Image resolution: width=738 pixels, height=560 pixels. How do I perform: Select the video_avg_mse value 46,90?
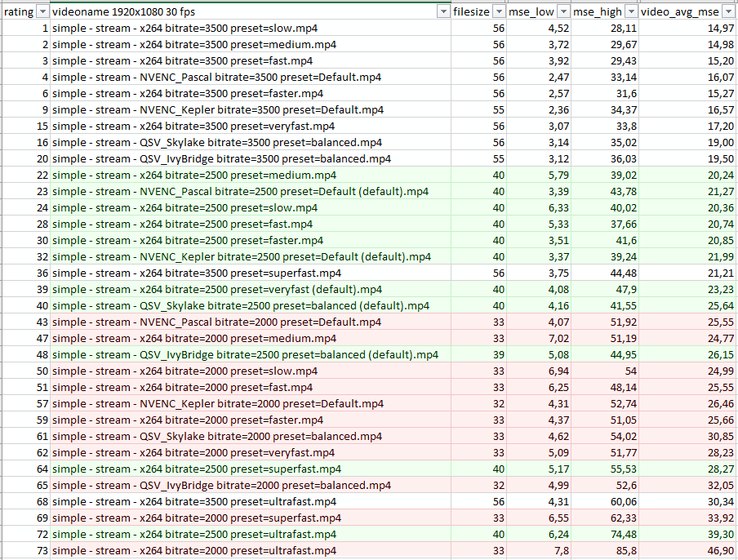[x=714, y=551]
